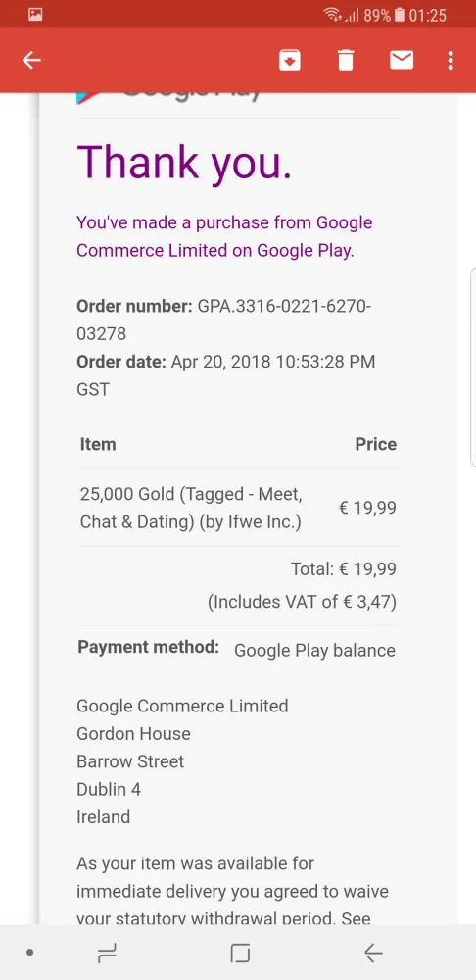Screen dimensions: 476x980
Task: Select the order number GPA.3316-0221-6270-03278 text
Action: tap(223, 320)
